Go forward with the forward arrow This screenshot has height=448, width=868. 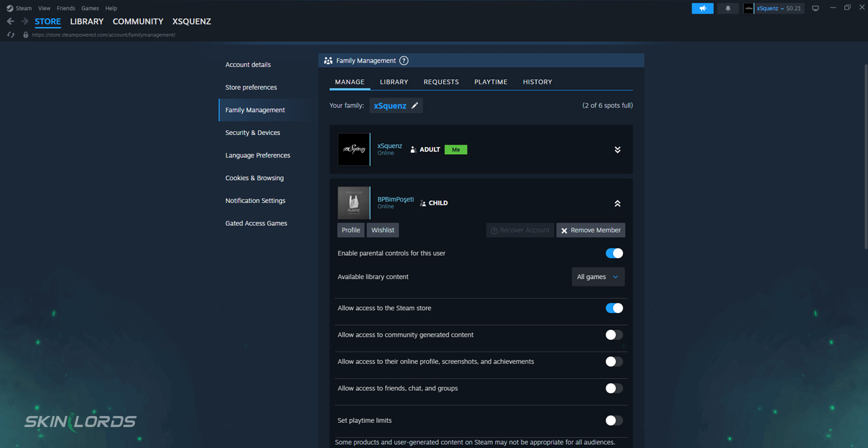(x=24, y=22)
